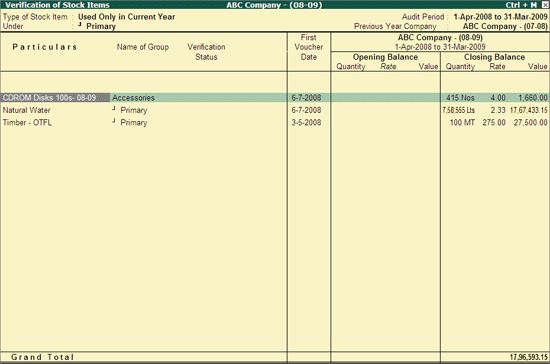Image resolution: width=550 pixels, height=364 pixels.
Task: Select the Natural Water stock item
Action: pyautogui.click(x=27, y=110)
